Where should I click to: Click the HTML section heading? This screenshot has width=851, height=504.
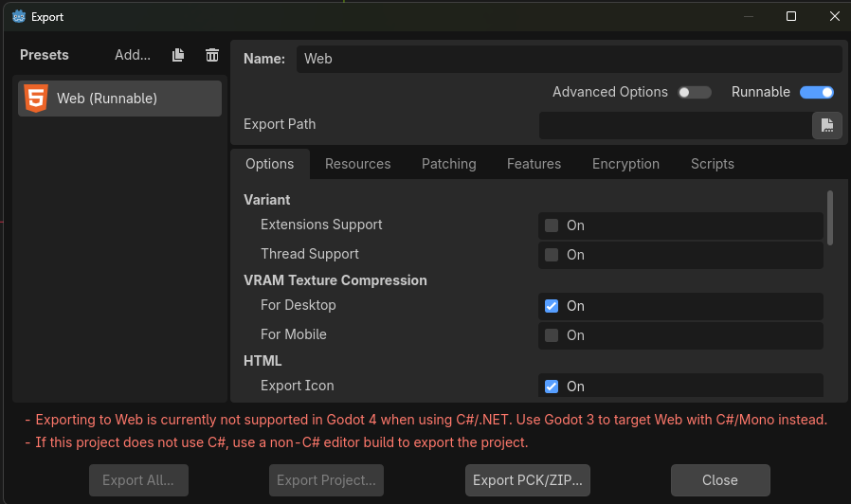263,361
